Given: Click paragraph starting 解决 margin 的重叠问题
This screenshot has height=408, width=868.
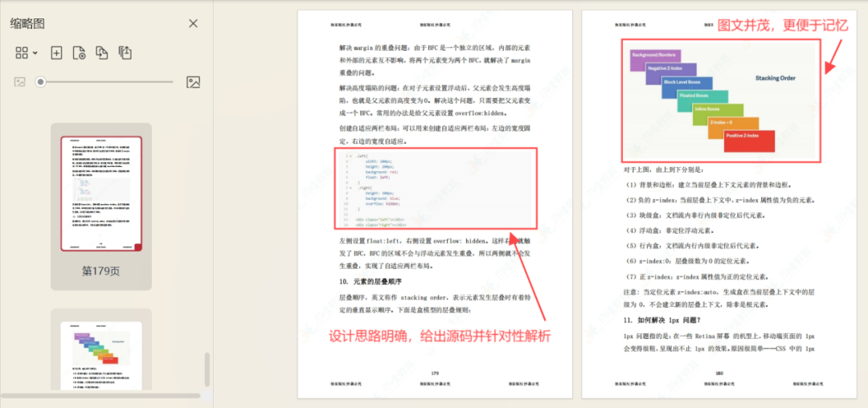Looking at the screenshot, I should 435,61.
